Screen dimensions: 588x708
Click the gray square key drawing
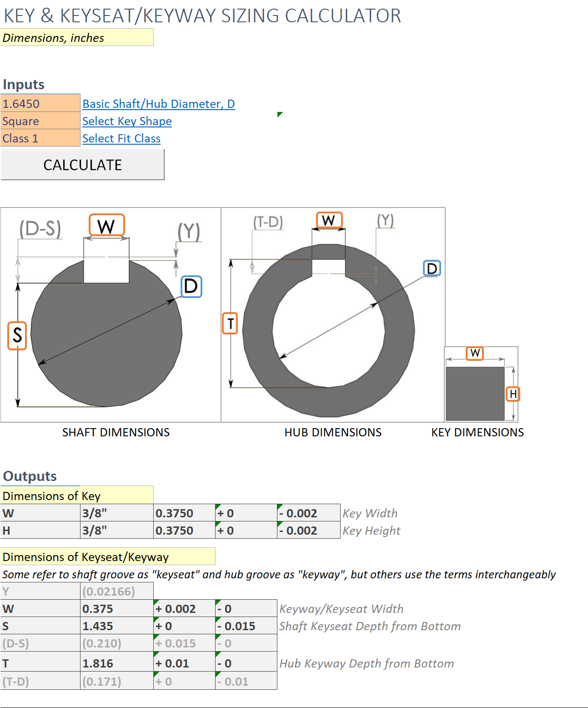pos(475,394)
